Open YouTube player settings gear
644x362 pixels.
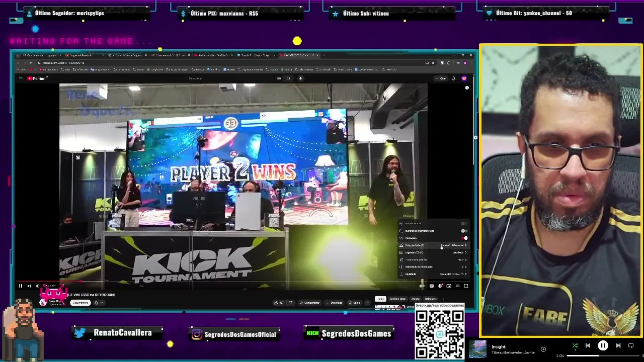tap(440, 286)
